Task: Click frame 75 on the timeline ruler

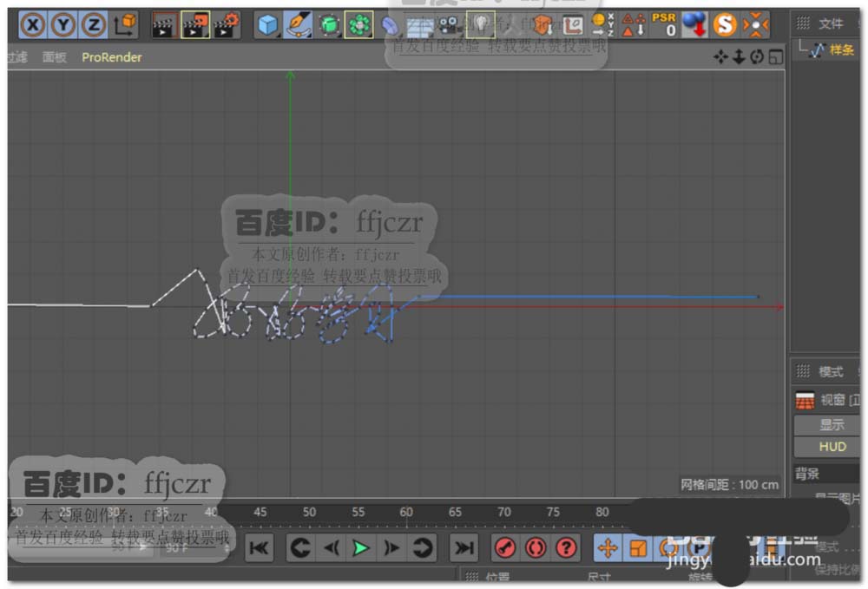Action: click(552, 513)
